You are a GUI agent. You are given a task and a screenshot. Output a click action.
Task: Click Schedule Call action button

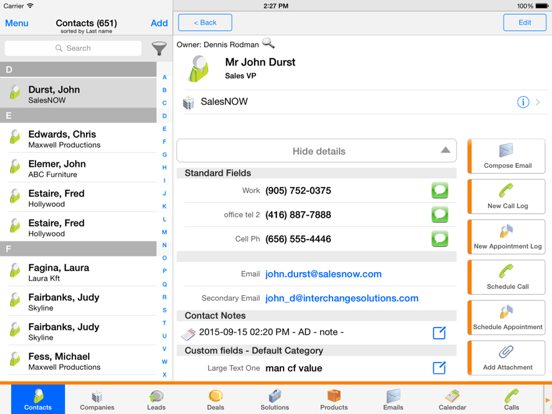507,277
